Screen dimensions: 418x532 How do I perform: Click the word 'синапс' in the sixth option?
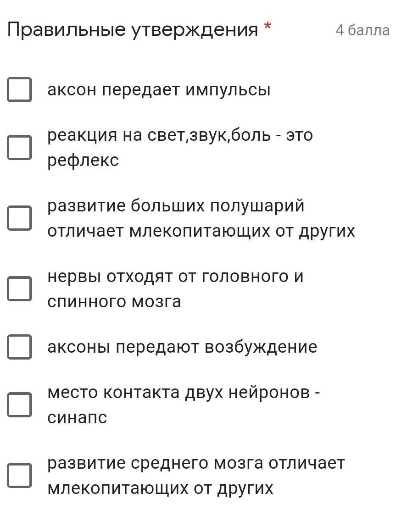(77, 418)
